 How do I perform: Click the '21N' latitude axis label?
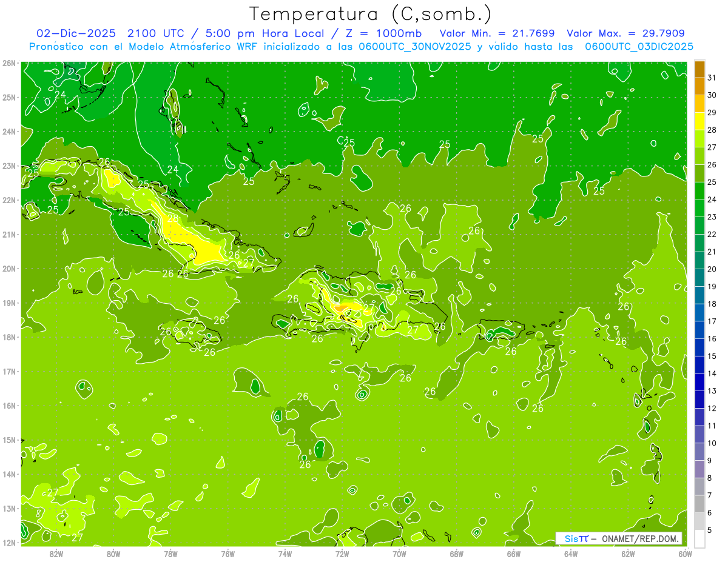tap(8, 234)
